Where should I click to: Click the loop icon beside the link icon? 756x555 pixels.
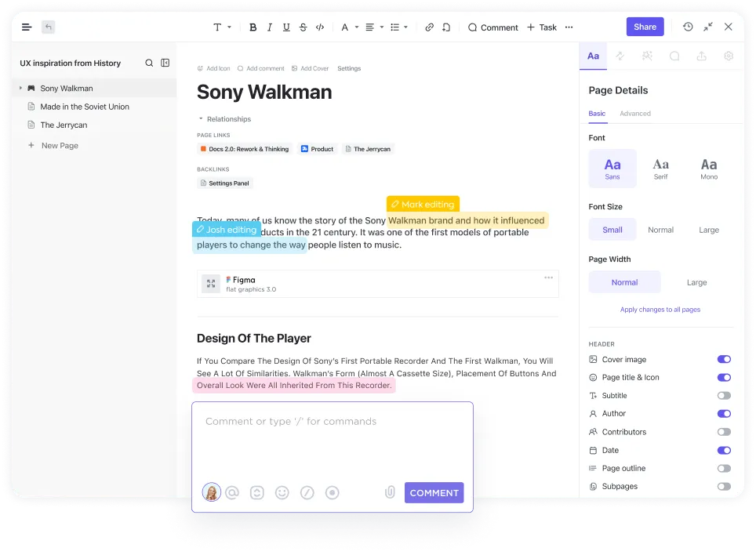(x=446, y=27)
